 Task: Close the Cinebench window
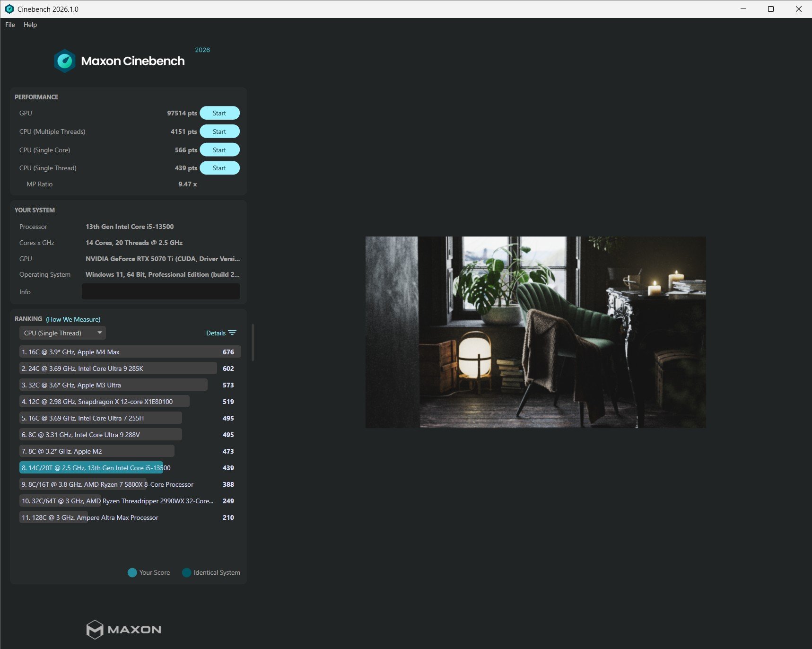click(798, 9)
